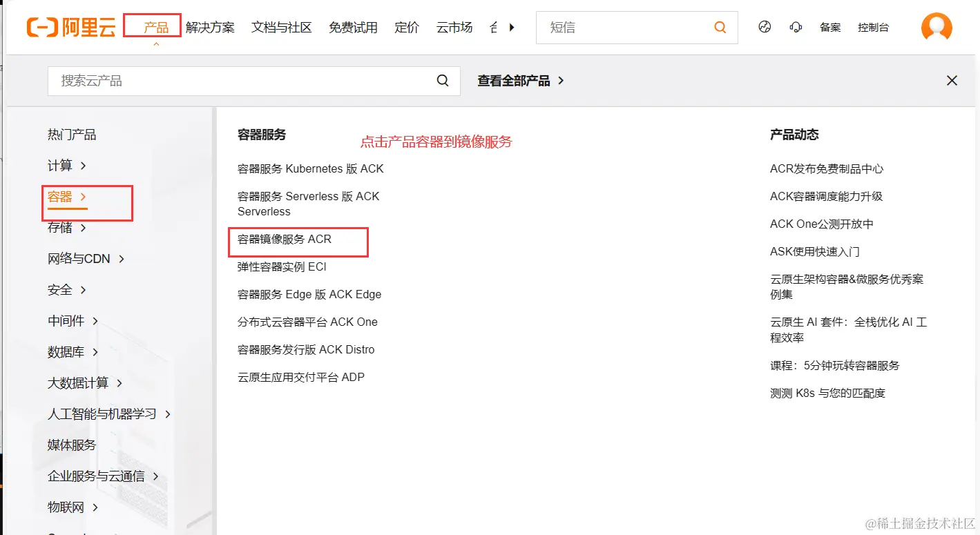Viewport: 980px width, 535px height.
Task: Open news ACR发布免费制品中心
Action: click(827, 168)
